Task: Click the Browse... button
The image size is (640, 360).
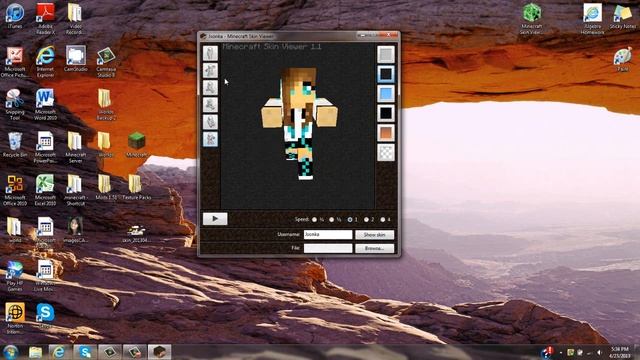Action: 374,248
